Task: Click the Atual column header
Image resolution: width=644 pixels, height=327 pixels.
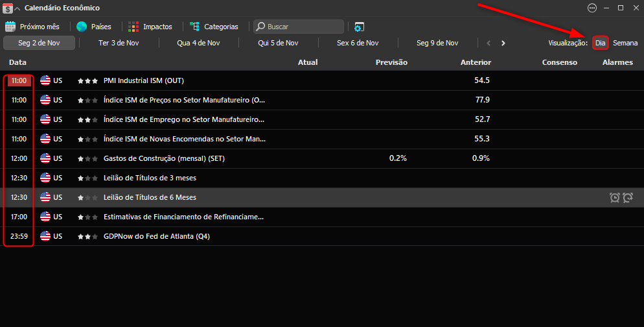Action: pyautogui.click(x=308, y=62)
